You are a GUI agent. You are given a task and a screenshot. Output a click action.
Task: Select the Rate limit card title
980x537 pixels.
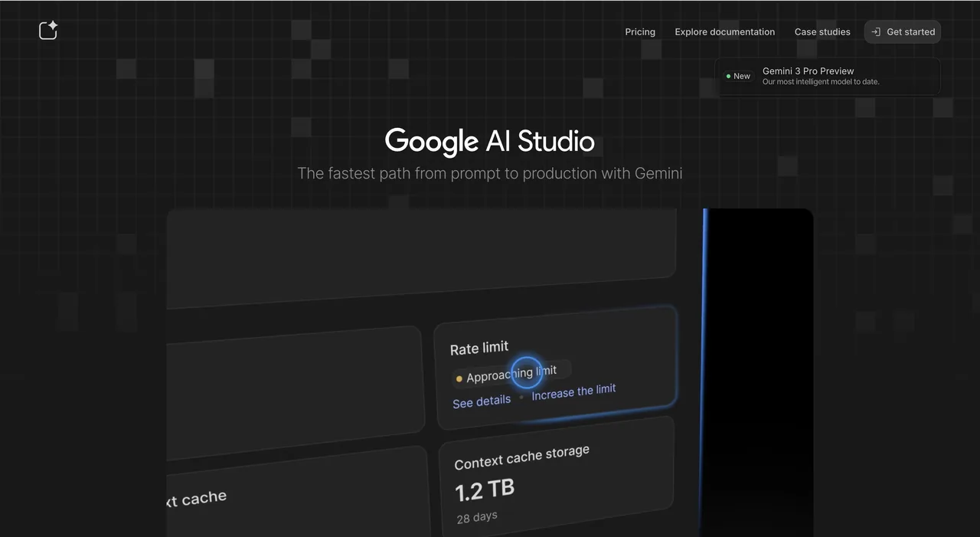[x=479, y=349]
